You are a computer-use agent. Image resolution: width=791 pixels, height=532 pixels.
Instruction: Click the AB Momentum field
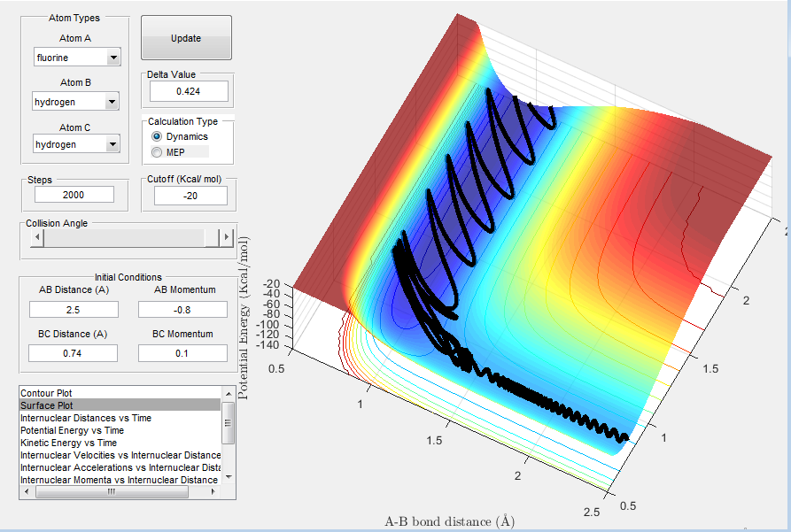pyautogui.click(x=182, y=309)
